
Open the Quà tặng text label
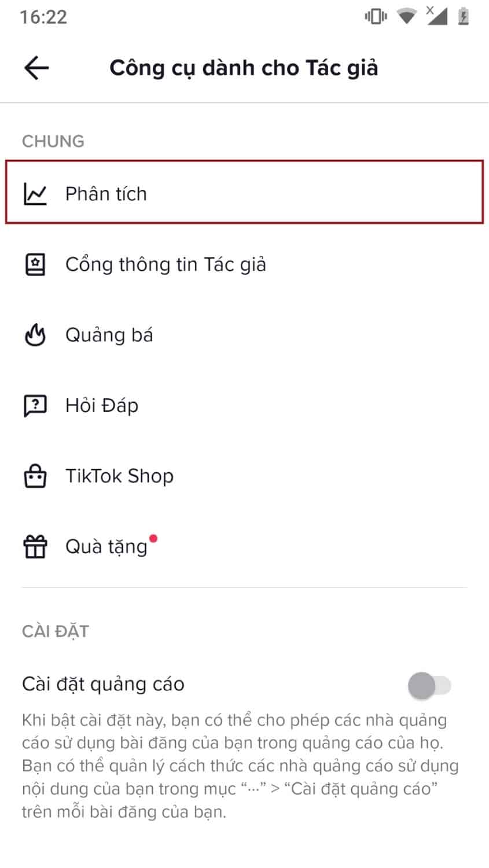point(106,547)
